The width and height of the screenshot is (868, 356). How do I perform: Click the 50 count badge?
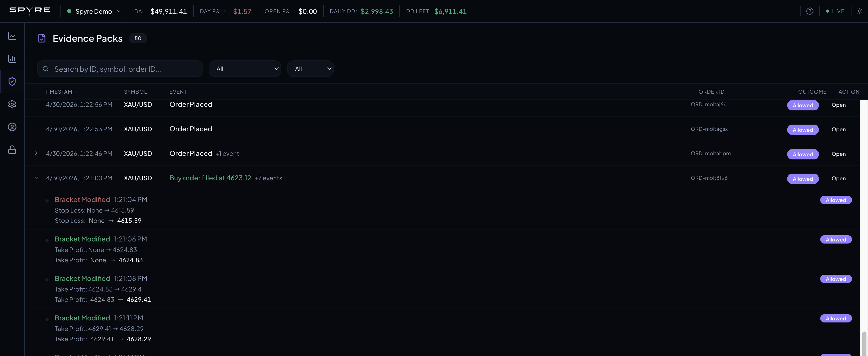(x=138, y=38)
